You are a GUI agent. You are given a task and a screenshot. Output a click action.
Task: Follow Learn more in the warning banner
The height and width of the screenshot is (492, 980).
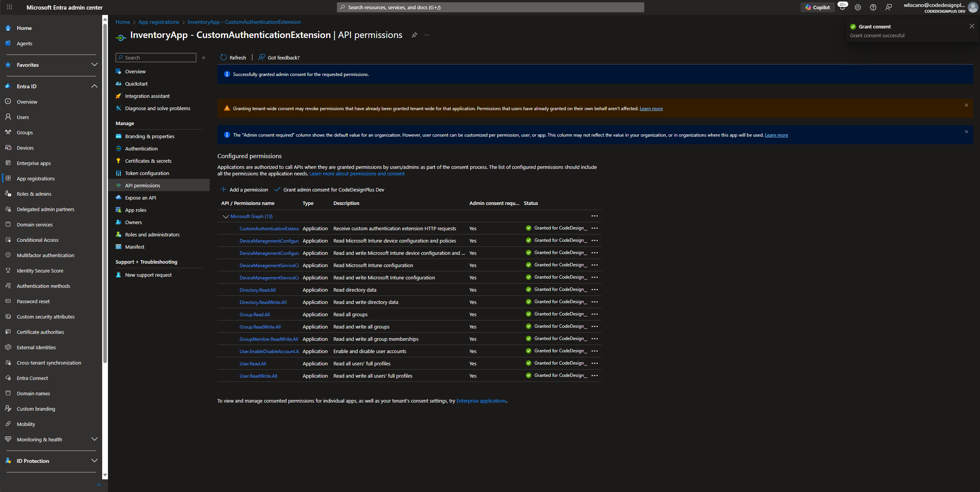click(651, 109)
